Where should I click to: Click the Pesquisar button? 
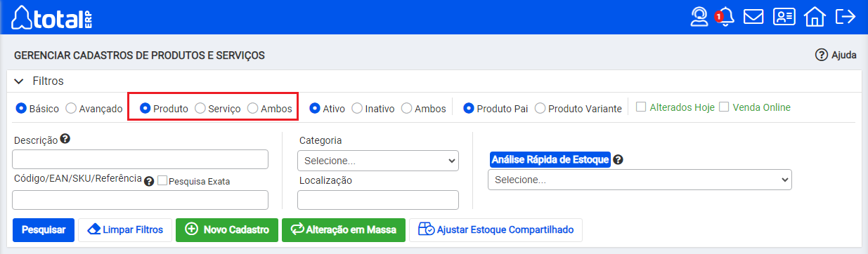[44, 229]
